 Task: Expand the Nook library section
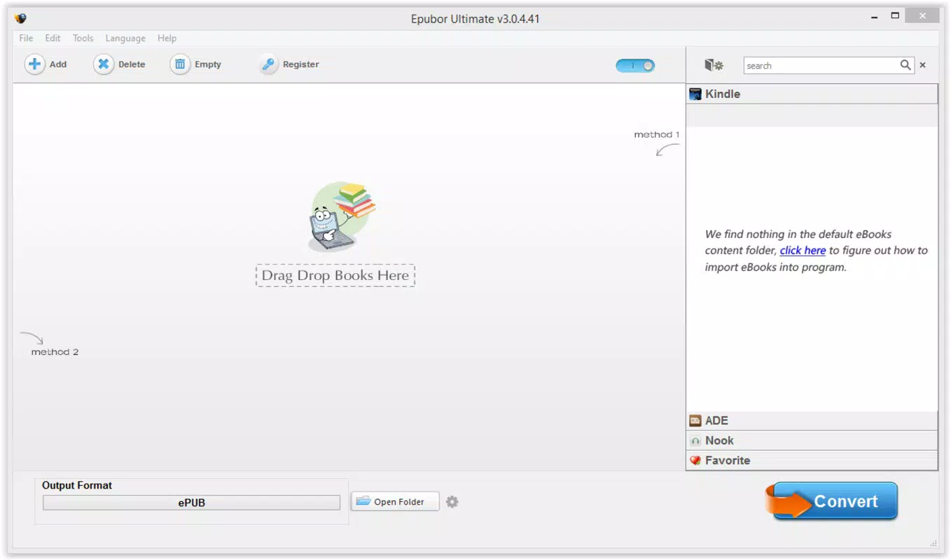tap(812, 440)
